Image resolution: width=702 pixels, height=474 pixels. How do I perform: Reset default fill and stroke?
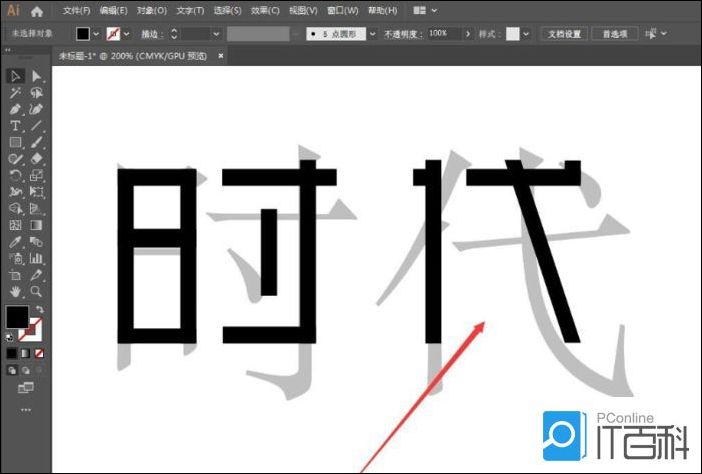click(9, 338)
